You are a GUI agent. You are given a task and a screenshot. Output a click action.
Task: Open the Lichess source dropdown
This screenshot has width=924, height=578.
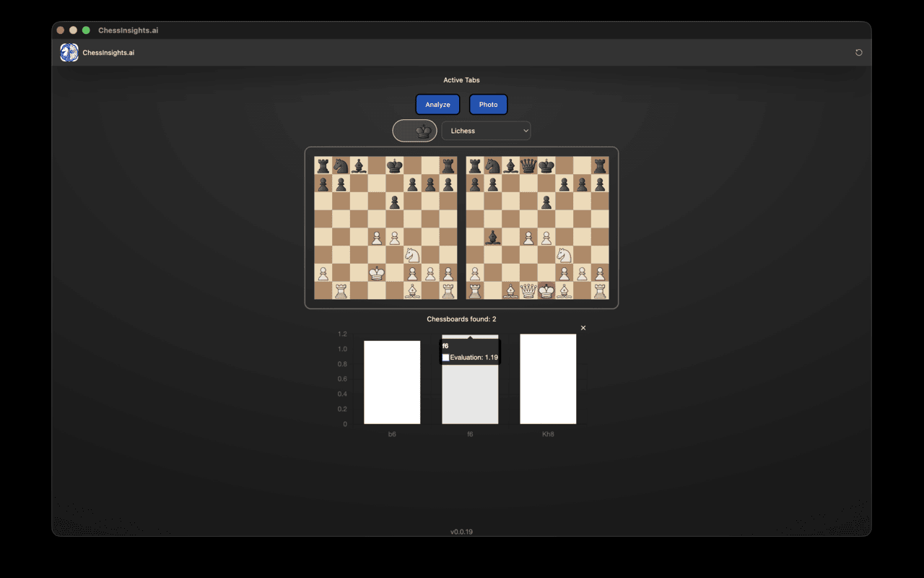coord(486,131)
